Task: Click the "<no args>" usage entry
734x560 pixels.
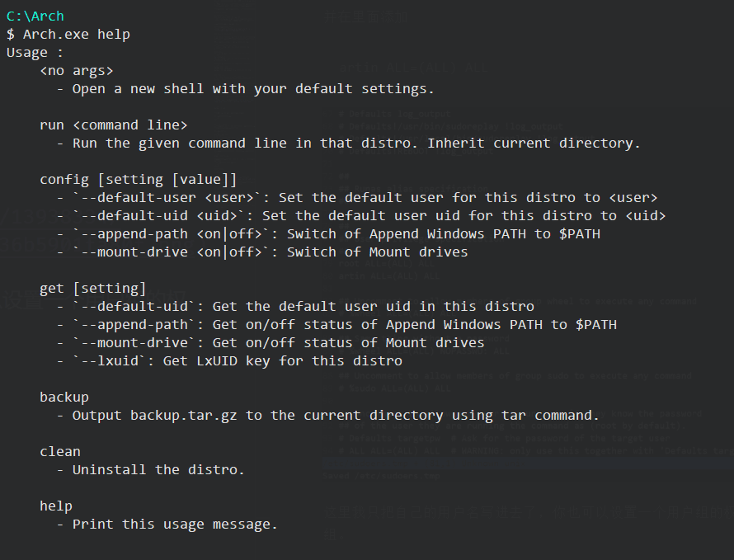Action: coord(76,70)
